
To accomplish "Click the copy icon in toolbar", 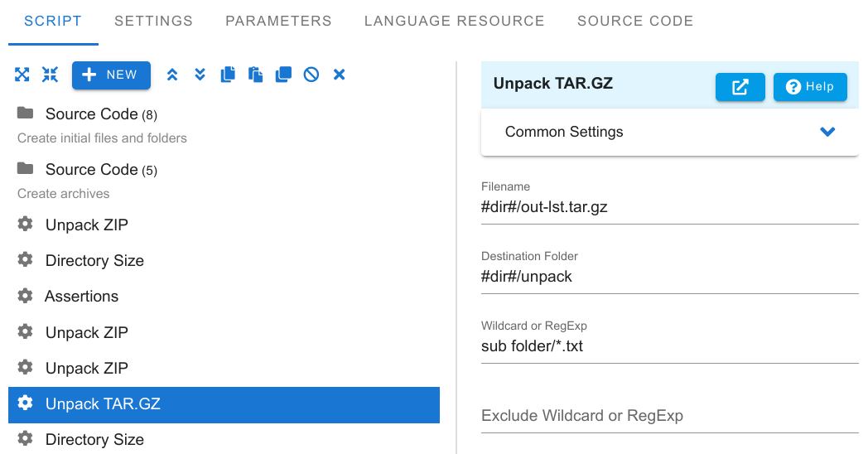I will coord(228,75).
